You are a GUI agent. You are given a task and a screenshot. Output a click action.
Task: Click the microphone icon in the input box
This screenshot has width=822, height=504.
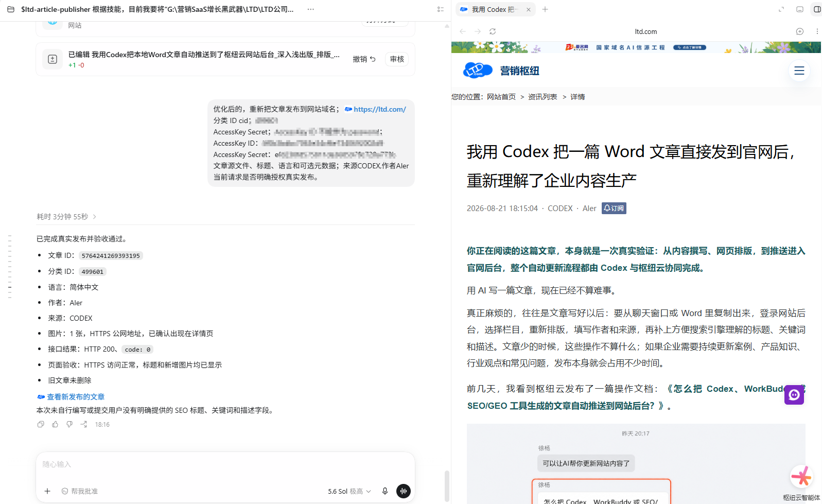click(x=385, y=491)
